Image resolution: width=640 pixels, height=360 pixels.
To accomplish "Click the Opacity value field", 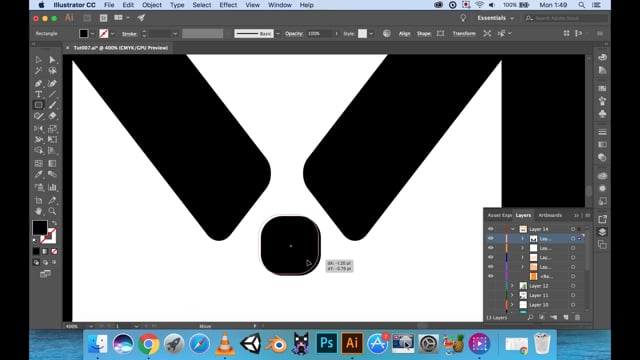I will click(320, 33).
